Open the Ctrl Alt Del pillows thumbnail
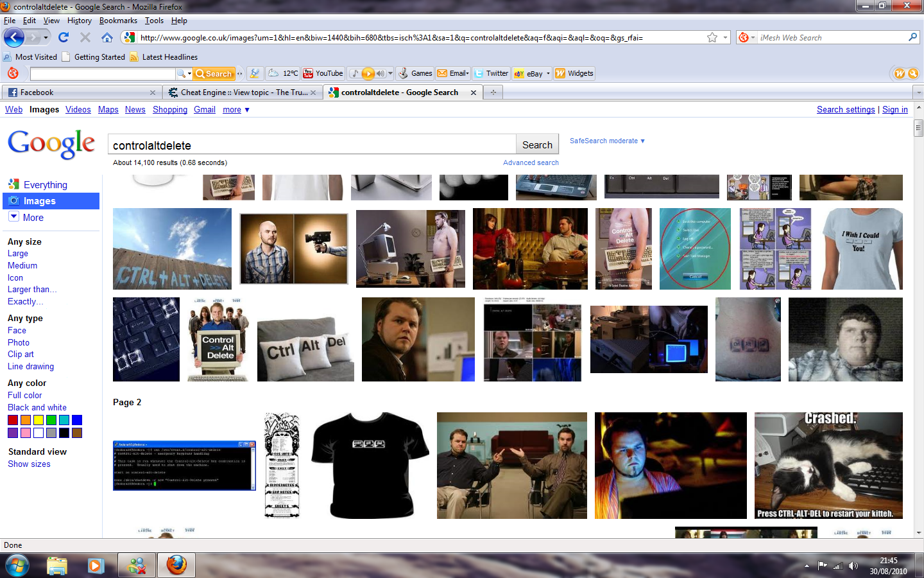Screen dimensions: 924x578 305,349
